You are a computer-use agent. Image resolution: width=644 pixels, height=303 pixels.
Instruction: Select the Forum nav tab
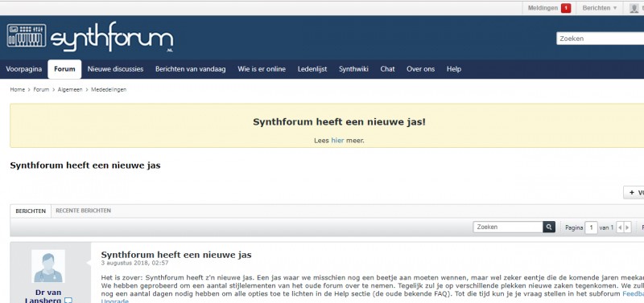64,69
